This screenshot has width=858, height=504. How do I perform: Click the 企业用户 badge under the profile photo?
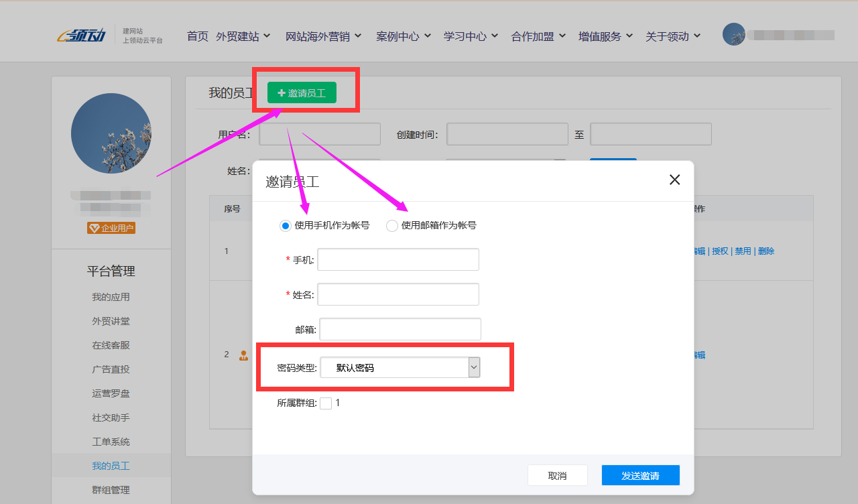click(111, 228)
